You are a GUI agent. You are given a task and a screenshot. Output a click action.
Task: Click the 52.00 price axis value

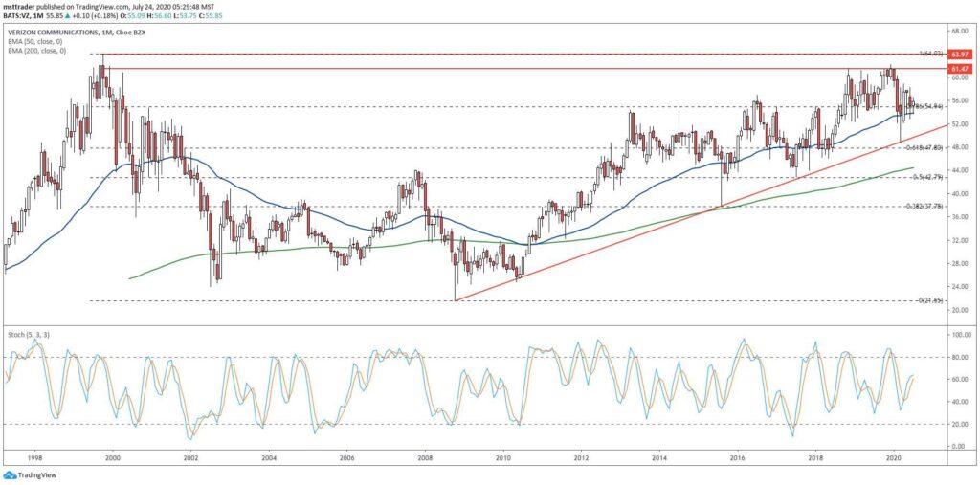tap(959, 124)
